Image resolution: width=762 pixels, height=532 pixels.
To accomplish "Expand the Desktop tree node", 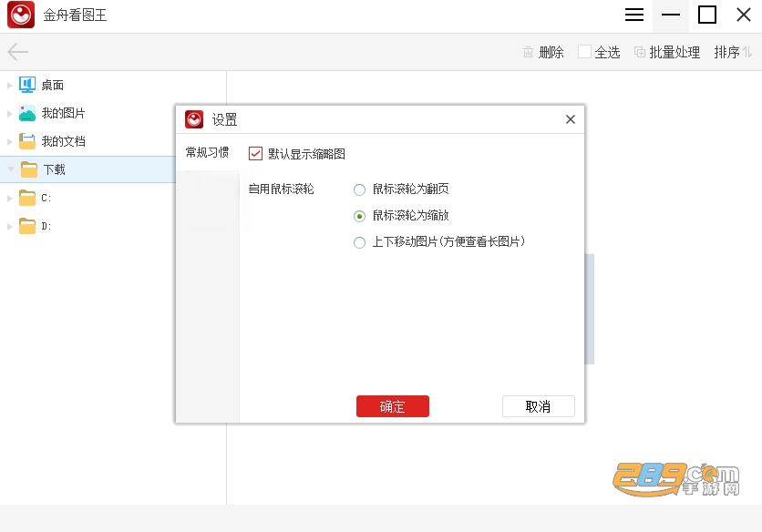I will [9, 85].
